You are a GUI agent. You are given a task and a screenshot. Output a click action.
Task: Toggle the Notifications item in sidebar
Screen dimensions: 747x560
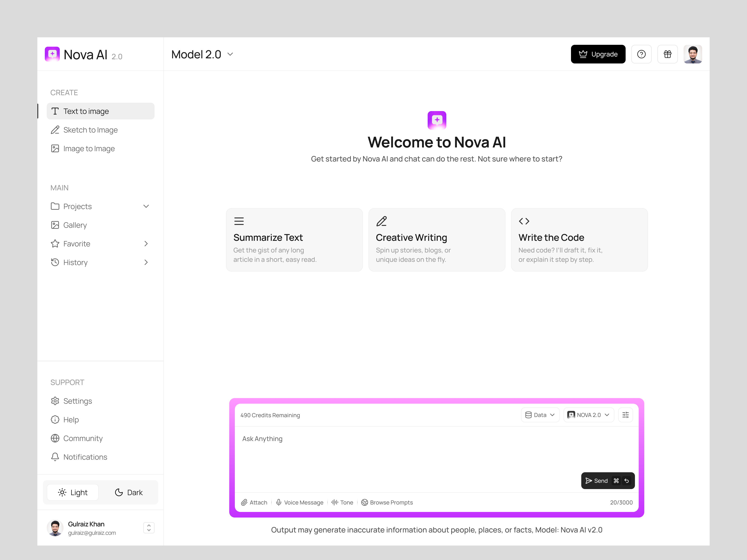click(x=85, y=457)
